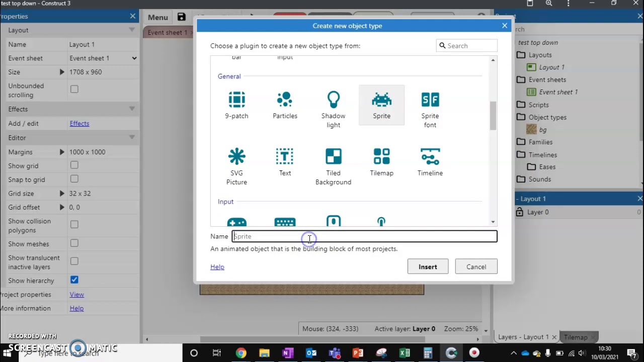Click the scroll-down arrow of plugin list
The image size is (644, 362).
[493, 222]
